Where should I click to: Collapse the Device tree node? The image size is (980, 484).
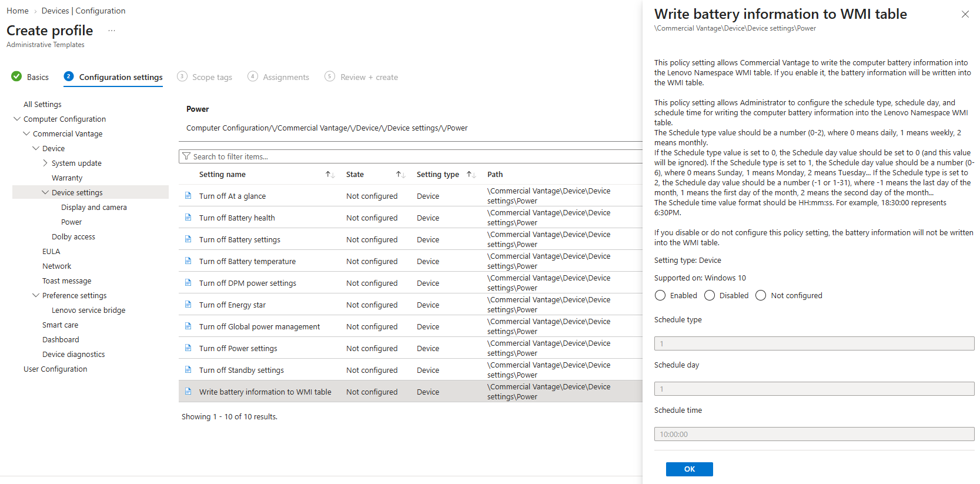point(36,148)
